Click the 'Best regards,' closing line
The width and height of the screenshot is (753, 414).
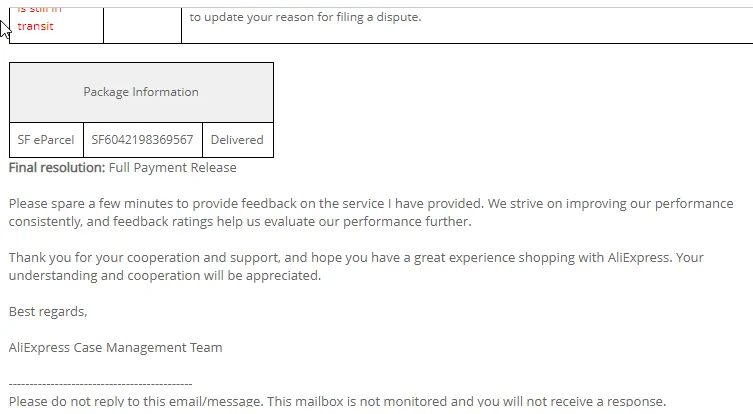coord(48,311)
